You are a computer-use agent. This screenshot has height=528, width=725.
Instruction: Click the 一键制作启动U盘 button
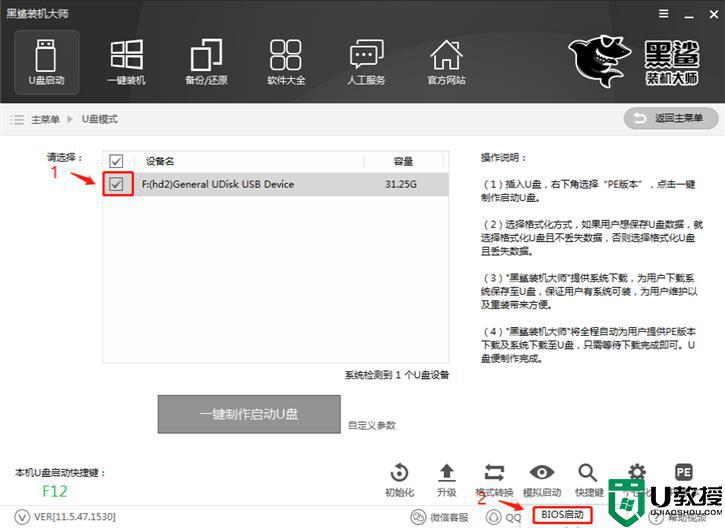pyautogui.click(x=249, y=414)
